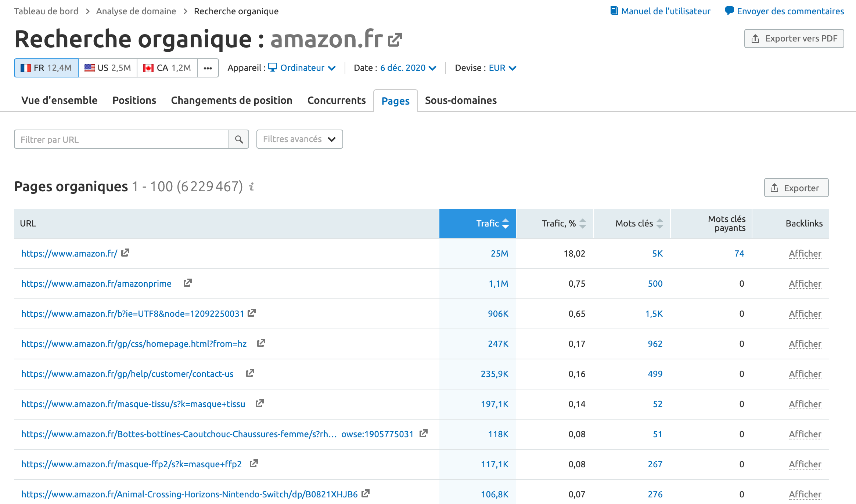856x504 pixels.
Task: Click 118K traffic for Bottes-bottines row
Action: pos(498,434)
